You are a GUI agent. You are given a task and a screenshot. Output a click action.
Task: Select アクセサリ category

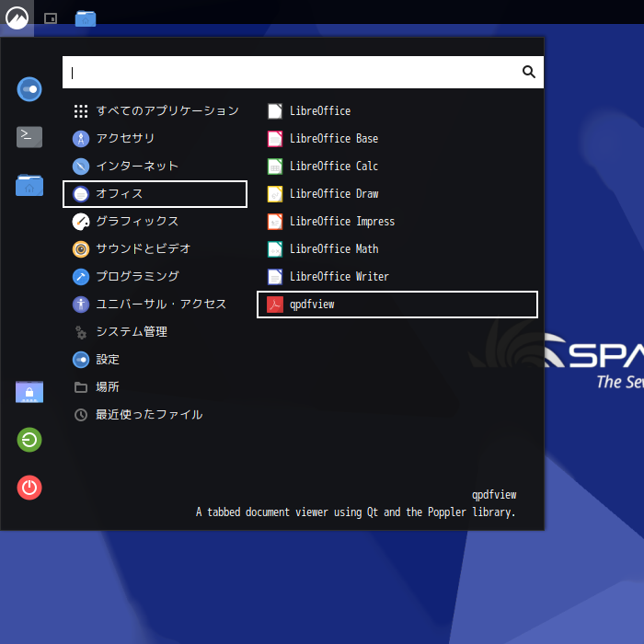(155, 138)
